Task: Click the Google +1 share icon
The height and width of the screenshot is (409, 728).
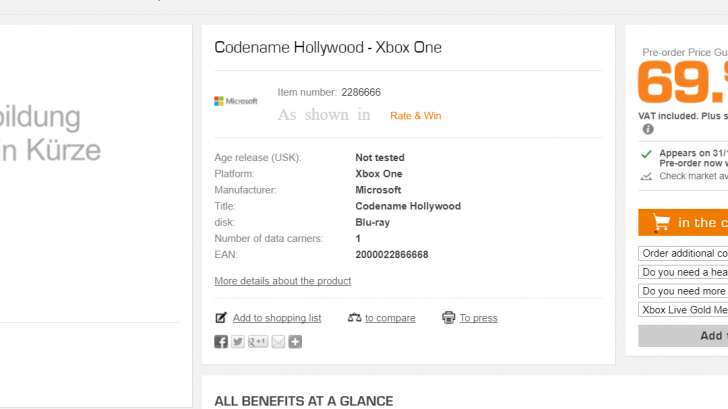Action: [258, 342]
